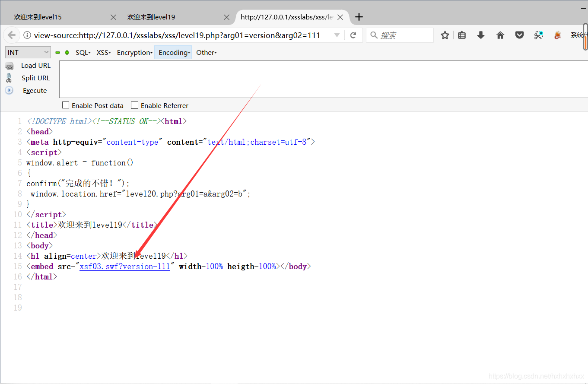The image size is (588, 384).
Task: Click the green plus HackBar icon
Action: (x=67, y=53)
